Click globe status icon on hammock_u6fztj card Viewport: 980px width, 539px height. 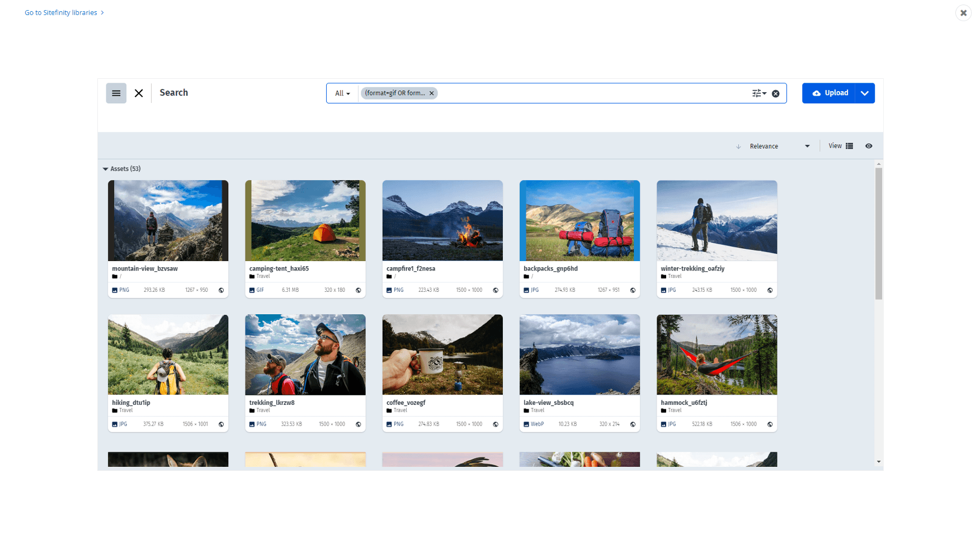[x=770, y=424]
